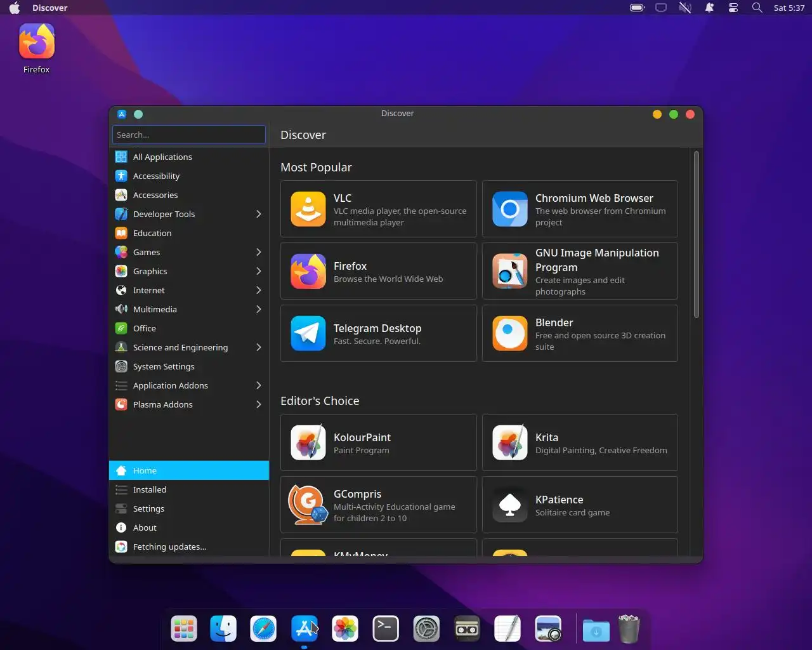Click the Office category icon
The height and width of the screenshot is (650, 812).
point(121,328)
